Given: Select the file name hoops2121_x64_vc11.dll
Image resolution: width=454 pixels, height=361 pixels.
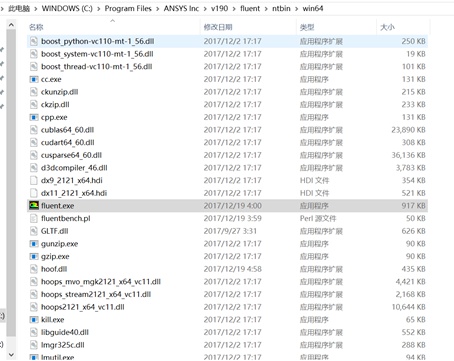Looking at the screenshot, I should coord(82,307).
